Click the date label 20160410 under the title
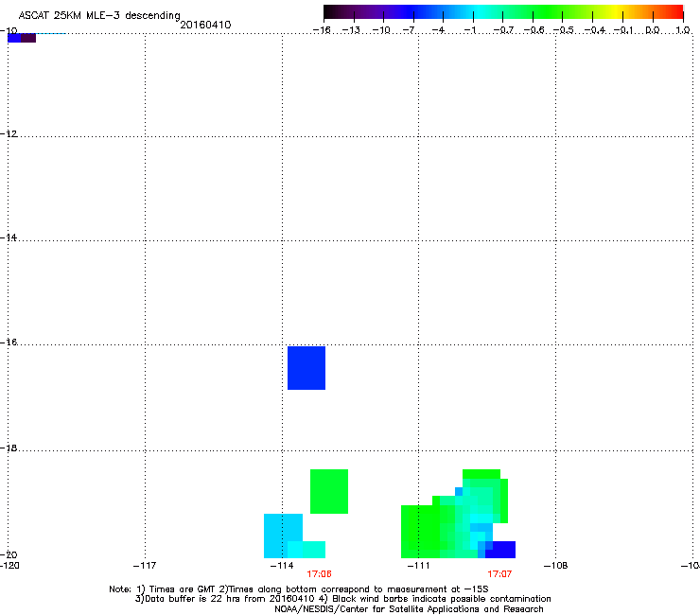 (x=205, y=25)
